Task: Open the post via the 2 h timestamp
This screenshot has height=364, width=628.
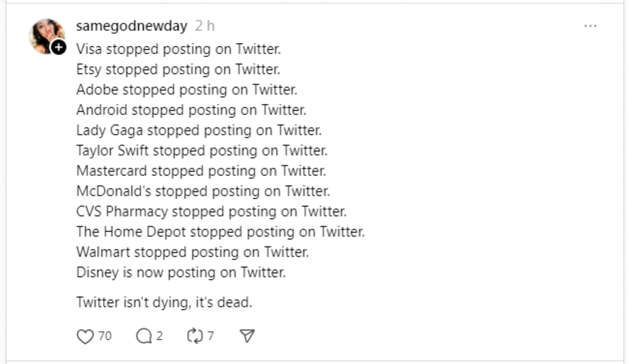Action: pos(205,26)
